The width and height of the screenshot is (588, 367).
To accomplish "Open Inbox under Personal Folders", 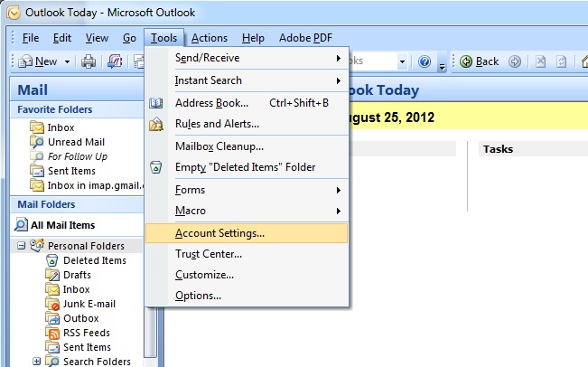I will tap(76, 289).
